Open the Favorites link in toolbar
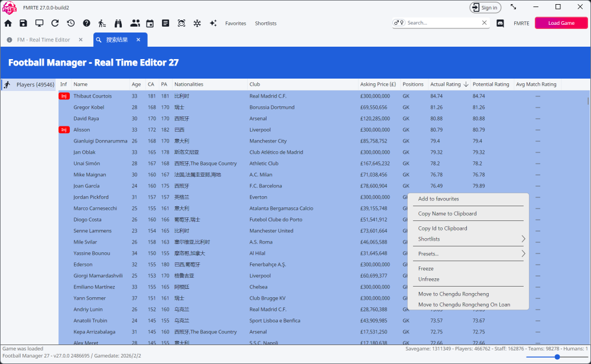 [236, 24]
